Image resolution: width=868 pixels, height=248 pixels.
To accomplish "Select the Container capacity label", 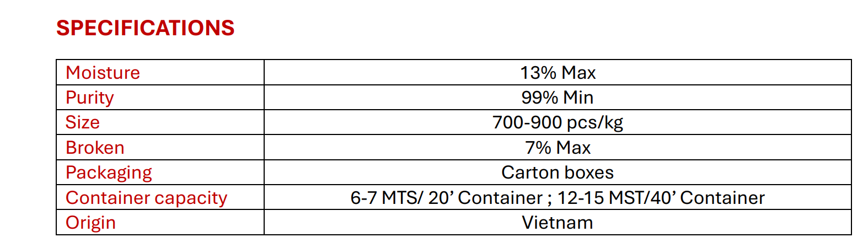I will (147, 198).
